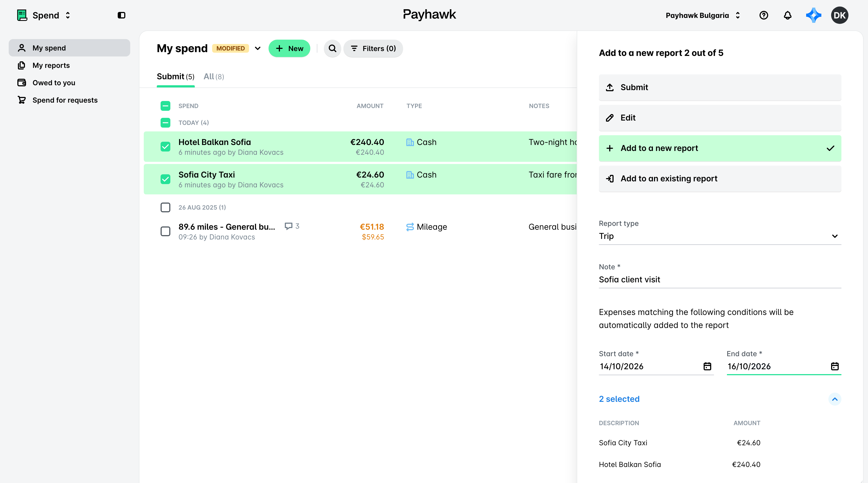Open the blue AI assistant sparkle icon
The height and width of the screenshot is (483, 868).
813,15
